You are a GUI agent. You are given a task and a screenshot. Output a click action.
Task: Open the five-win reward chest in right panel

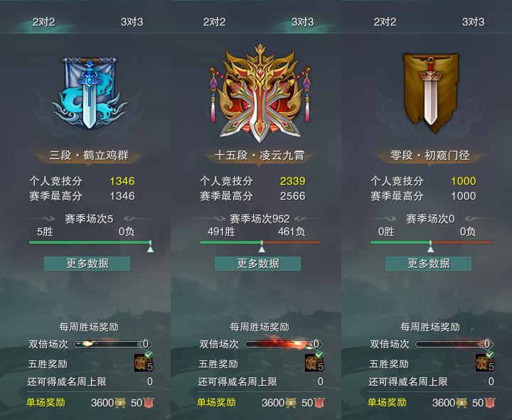coord(485,362)
